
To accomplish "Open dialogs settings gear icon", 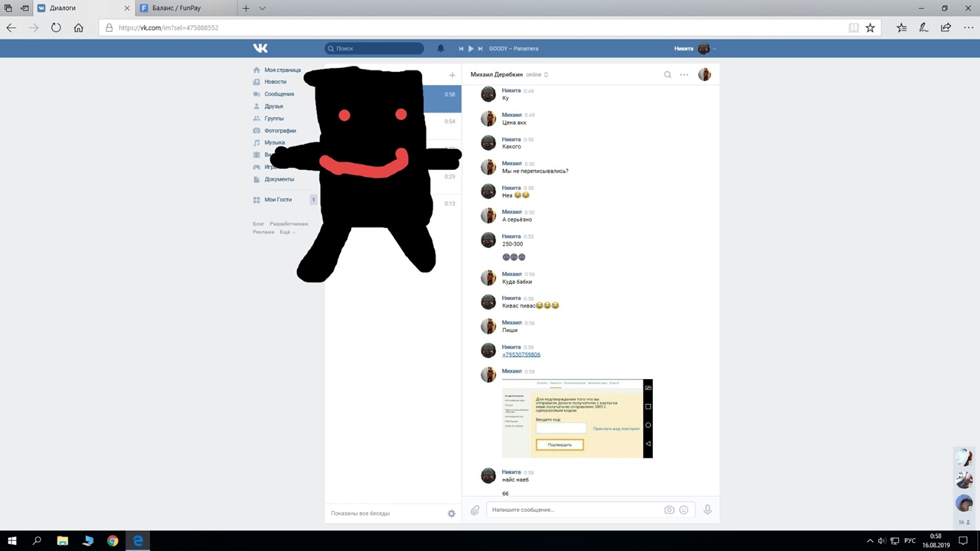I will coord(451,514).
